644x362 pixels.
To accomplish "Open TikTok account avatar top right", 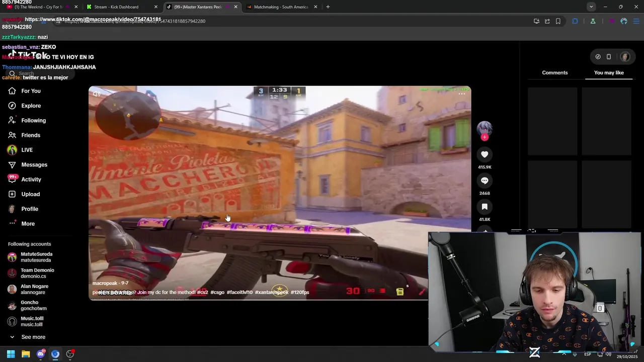I will tap(625, 57).
